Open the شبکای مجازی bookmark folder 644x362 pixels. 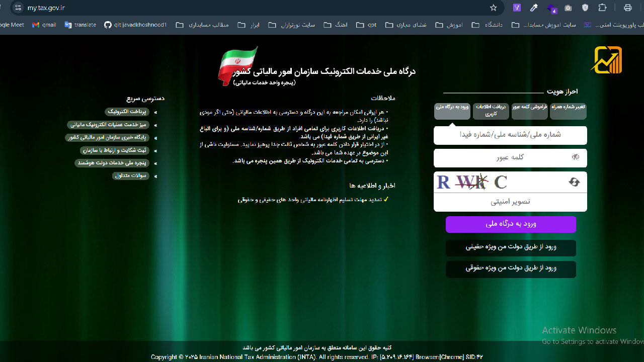(x=406, y=25)
